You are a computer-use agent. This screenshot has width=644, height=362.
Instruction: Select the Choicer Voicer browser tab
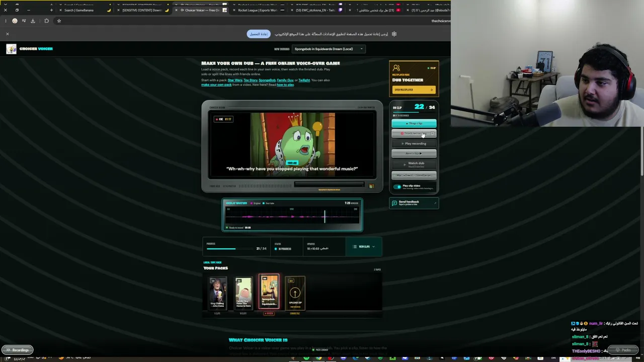[x=201, y=10]
